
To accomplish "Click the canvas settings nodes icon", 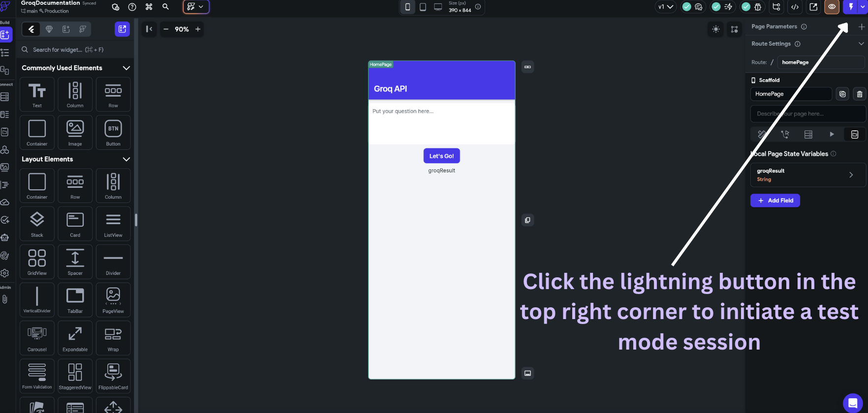I will [x=734, y=29].
